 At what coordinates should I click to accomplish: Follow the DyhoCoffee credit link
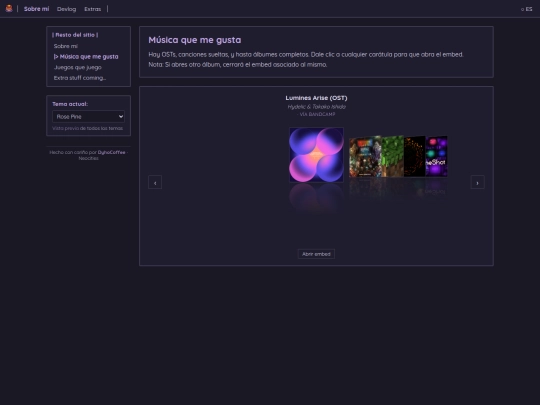pos(112,152)
